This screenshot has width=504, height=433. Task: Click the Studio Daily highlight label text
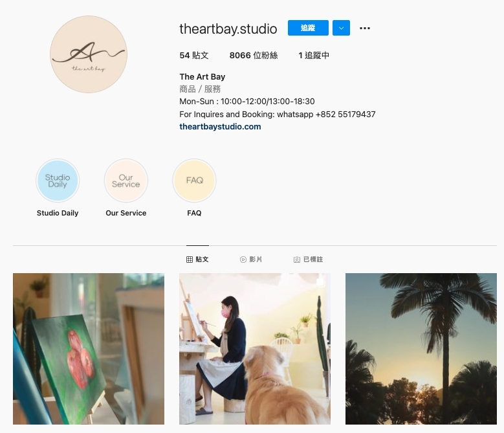58,213
